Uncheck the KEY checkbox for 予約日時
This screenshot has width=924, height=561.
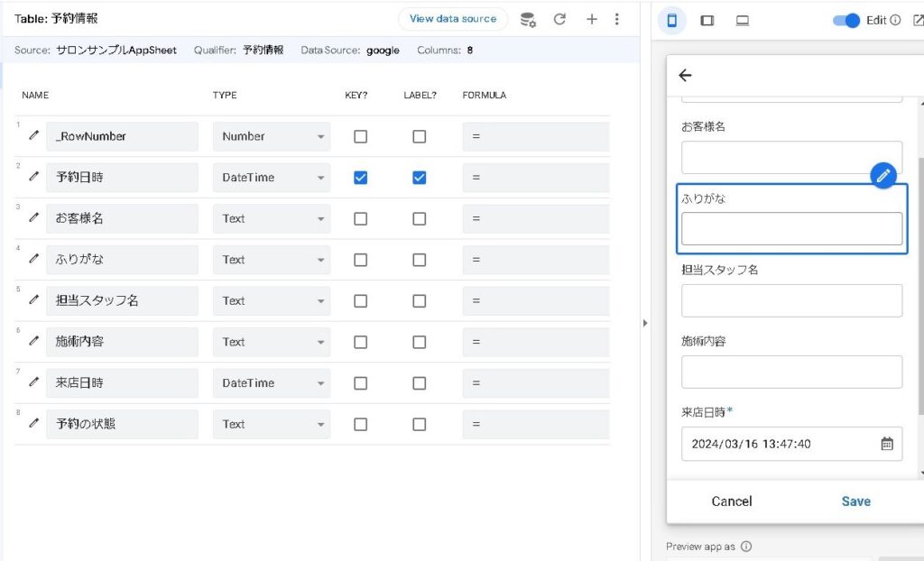point(360,178)
